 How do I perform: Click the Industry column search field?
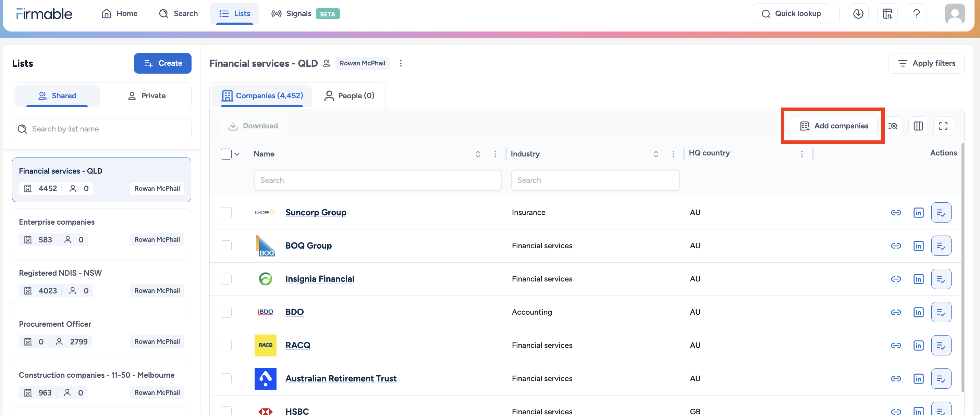(596, 180)
